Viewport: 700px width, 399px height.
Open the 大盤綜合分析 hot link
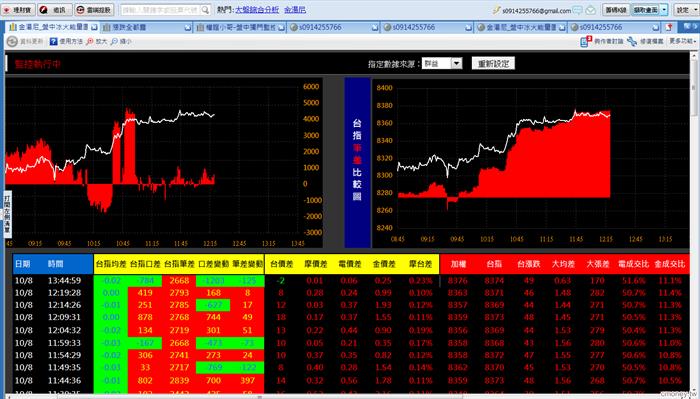[257, 9]
